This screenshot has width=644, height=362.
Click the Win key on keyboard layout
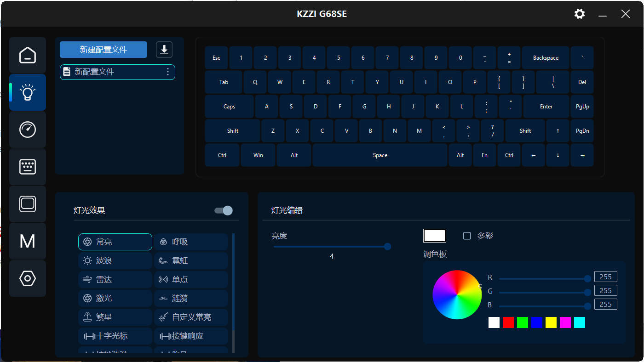point(258,155)
